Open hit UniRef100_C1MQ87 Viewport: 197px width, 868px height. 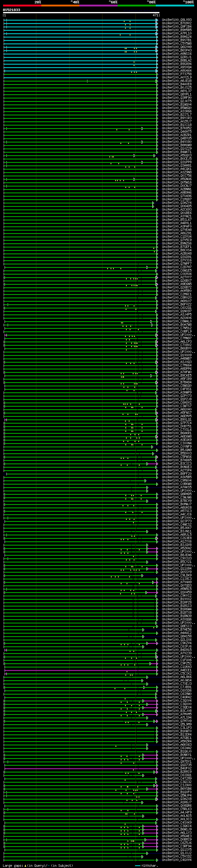point(177,199)
